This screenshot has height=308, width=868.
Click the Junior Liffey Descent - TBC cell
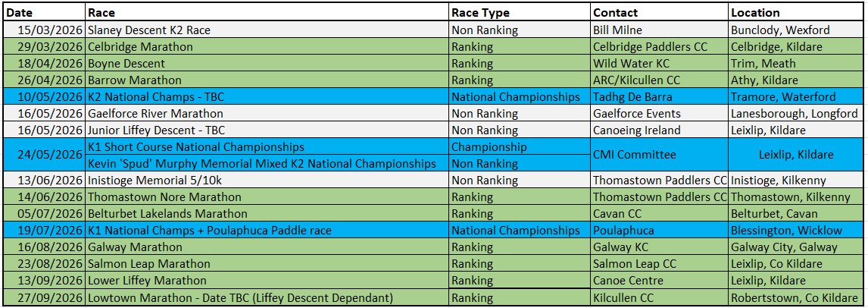[x=266, y=130]
